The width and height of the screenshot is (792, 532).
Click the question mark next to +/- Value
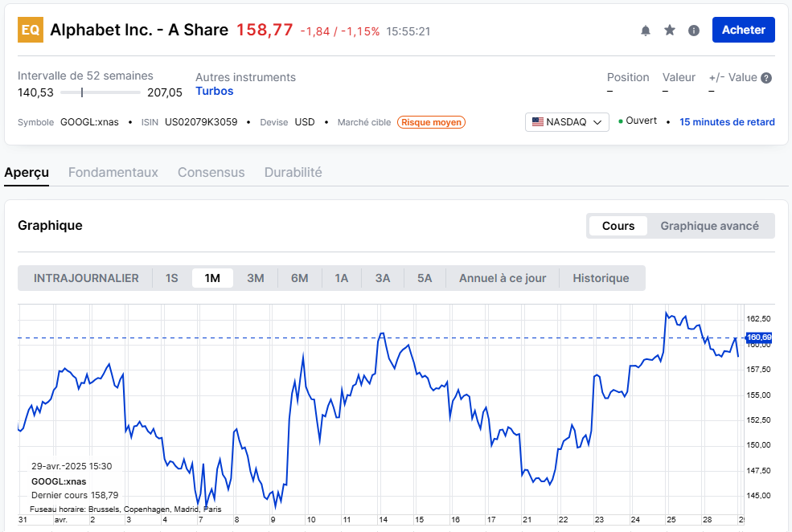tap(766, 78)
